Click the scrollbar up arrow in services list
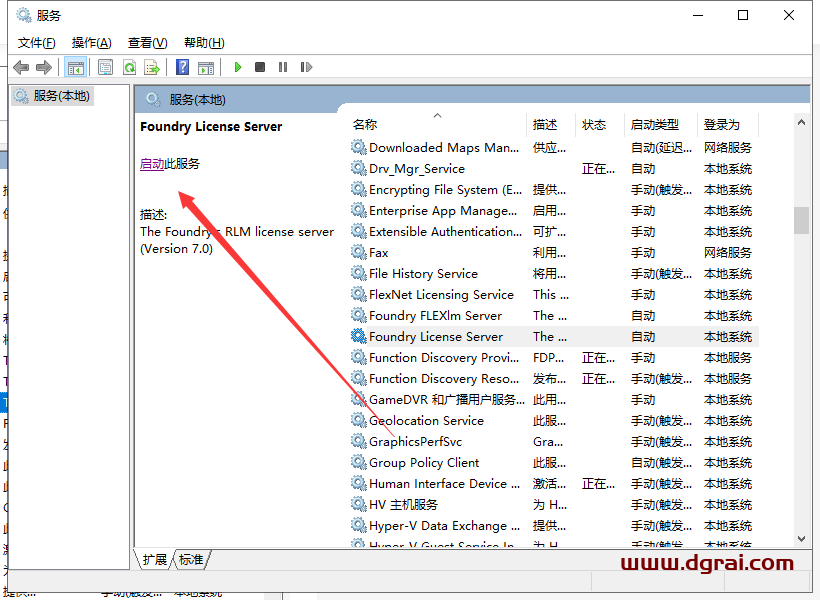The image size is (820, 600). point(801,122)
